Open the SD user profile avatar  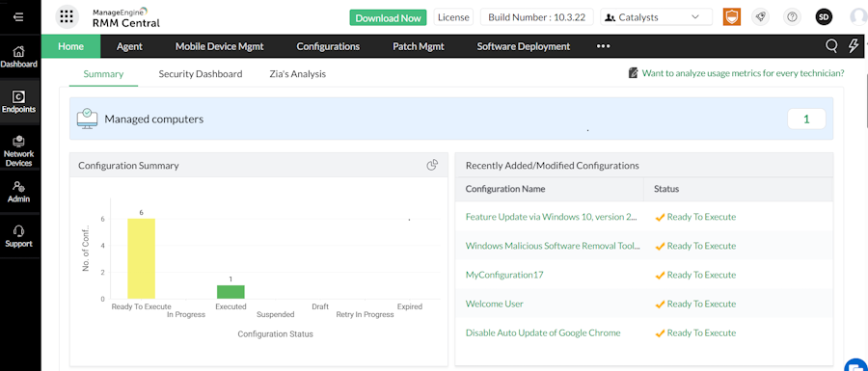click(x=825, y=17)
